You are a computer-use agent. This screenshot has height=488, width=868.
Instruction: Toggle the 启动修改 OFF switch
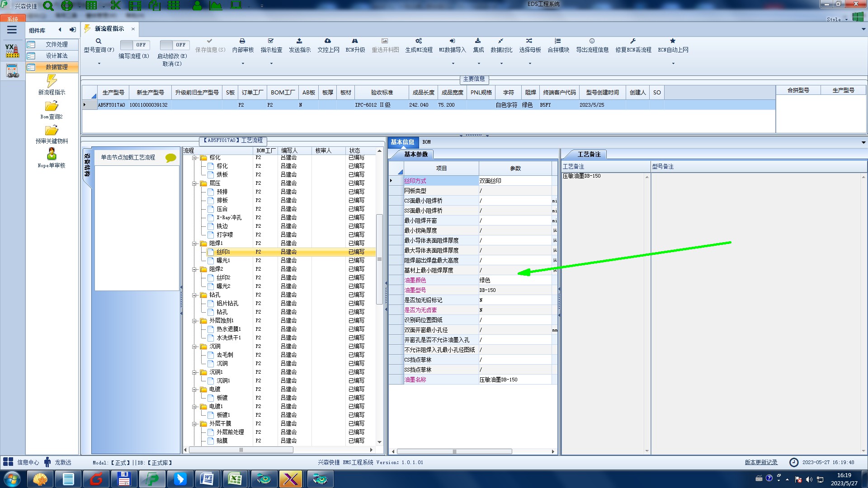(x=175, y=45)
